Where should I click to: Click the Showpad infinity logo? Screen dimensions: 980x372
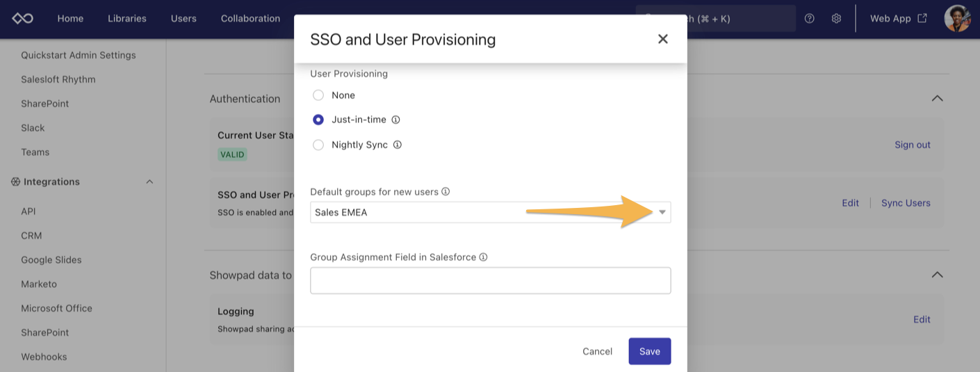click(23, 19)
